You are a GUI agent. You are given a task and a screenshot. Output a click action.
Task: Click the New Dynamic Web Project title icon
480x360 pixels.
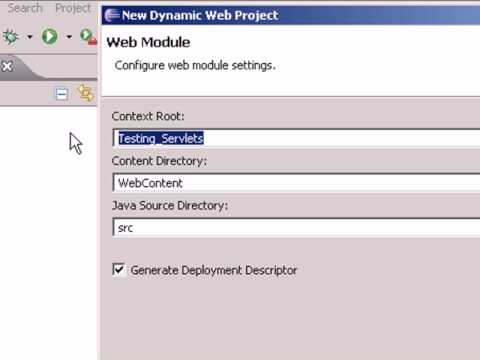(x=112, y=15)
